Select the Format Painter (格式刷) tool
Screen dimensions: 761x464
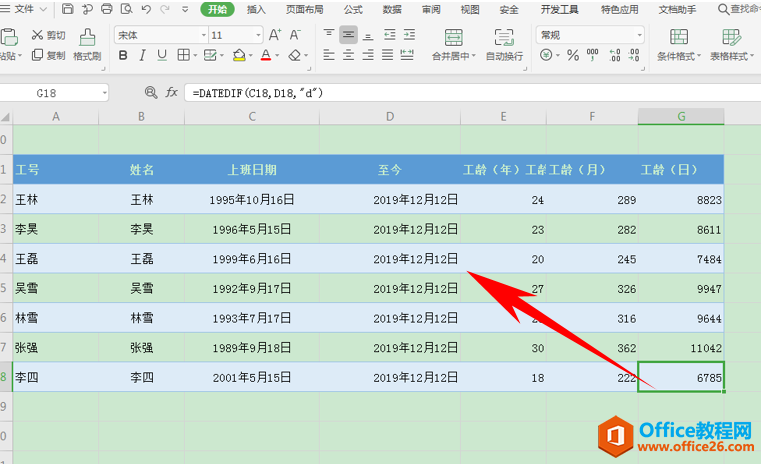87,44
